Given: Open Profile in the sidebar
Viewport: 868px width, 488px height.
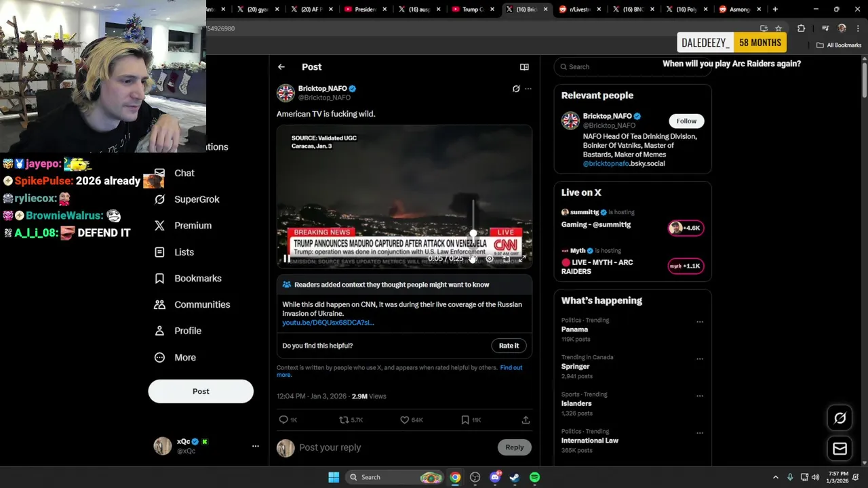Looking at the screenshot, I should (178, 331).
